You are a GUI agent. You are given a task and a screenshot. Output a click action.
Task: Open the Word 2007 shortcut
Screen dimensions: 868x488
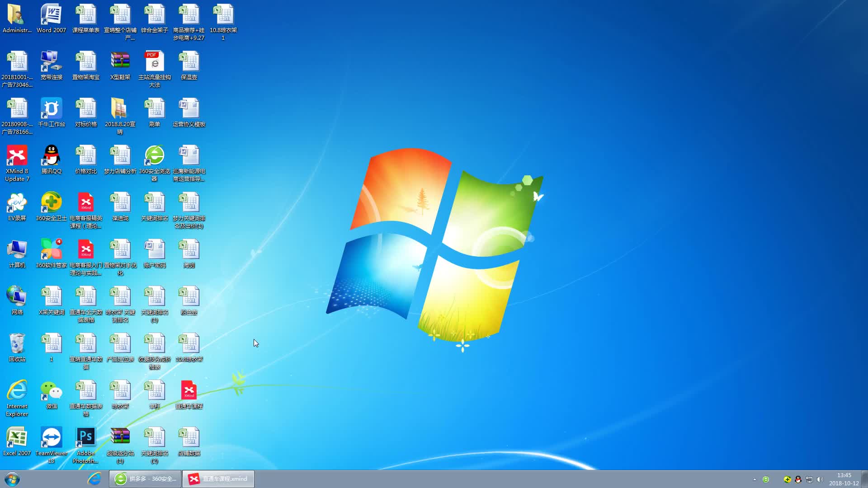pos(51,19)
